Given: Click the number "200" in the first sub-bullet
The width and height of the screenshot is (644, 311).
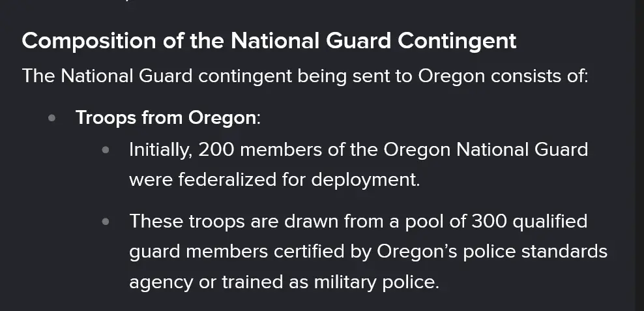Looking at the screenshot, I should pyautogui.click(x=220, y=150).
